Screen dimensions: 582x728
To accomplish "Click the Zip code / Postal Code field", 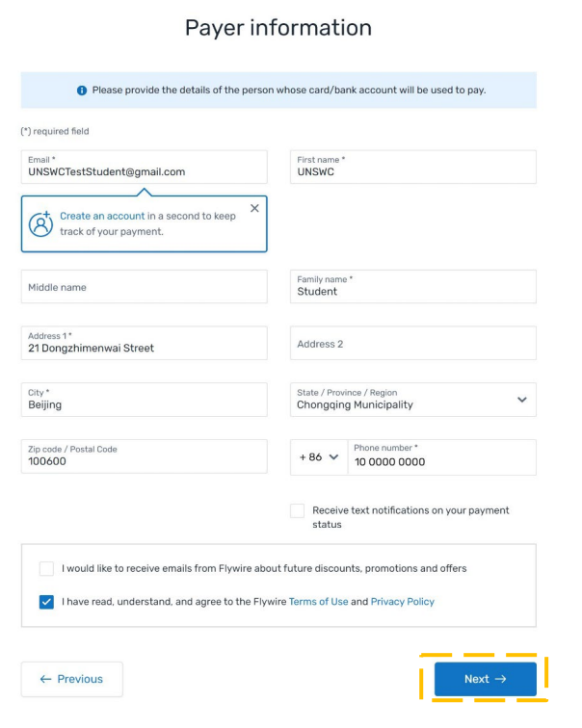I will [144, 457].
